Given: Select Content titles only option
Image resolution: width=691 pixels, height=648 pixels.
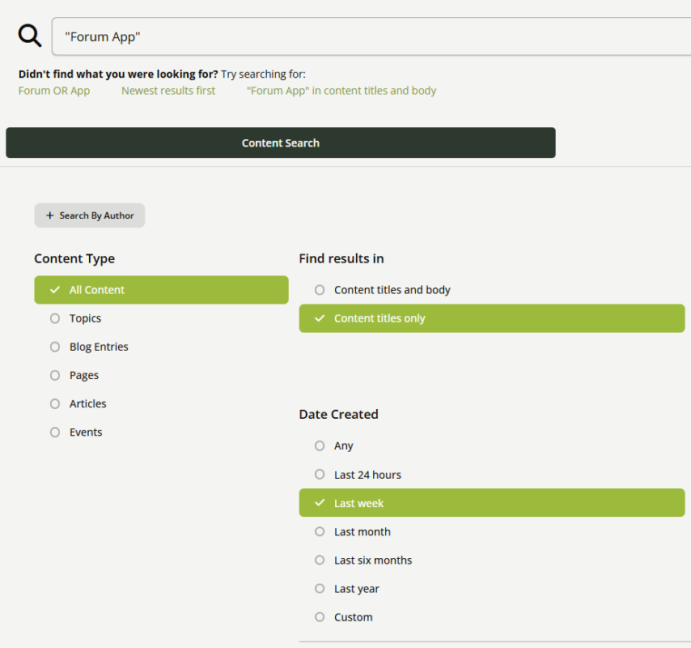Looking at the screenshot, I should coord(491,318).
